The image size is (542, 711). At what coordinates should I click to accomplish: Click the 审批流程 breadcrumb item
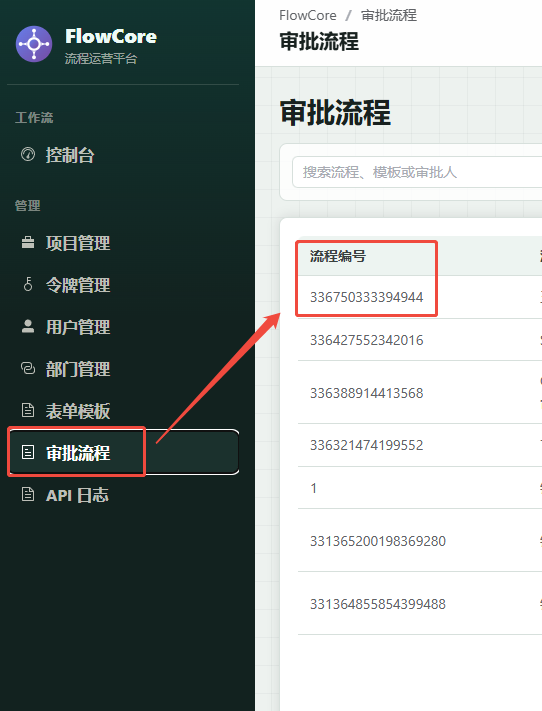click(x=389, y=15)
